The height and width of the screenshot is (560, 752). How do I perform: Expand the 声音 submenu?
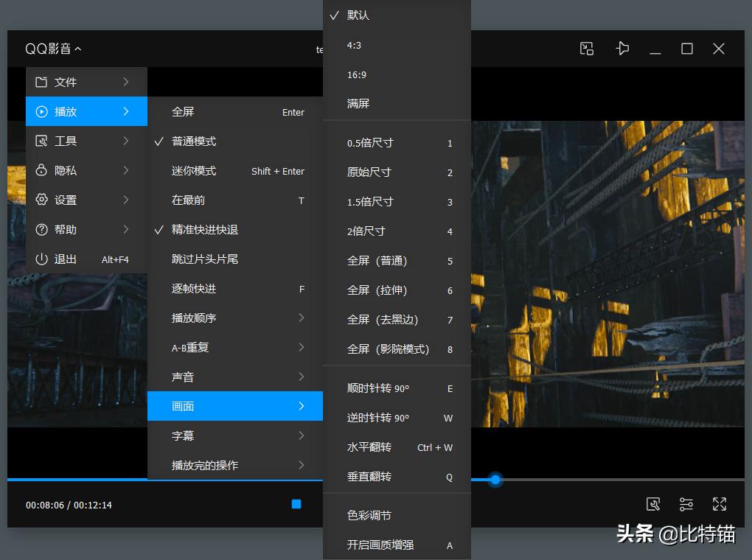[x=183, y=377]
